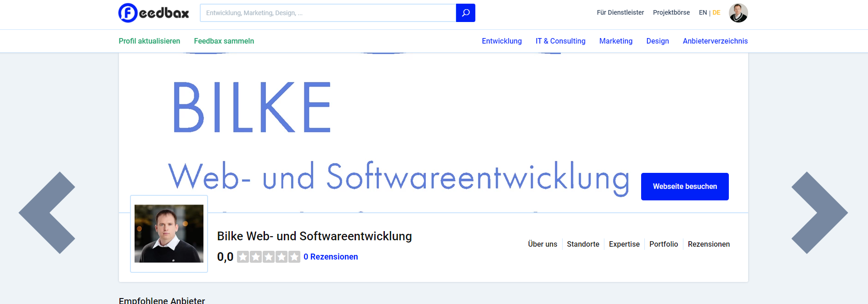Open Für Dienstleister link
The image size is (868, 304).
(x=620, y=12)
